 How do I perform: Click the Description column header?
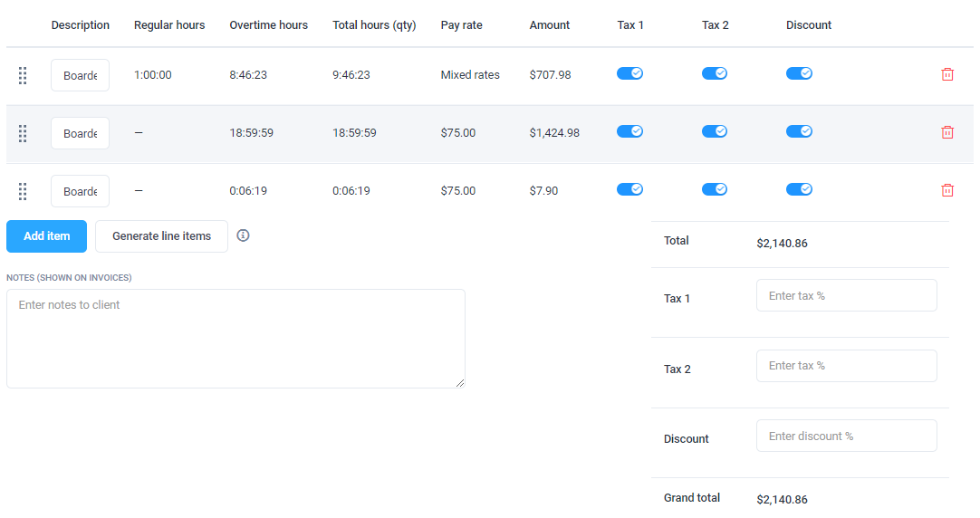click(80, 25)
